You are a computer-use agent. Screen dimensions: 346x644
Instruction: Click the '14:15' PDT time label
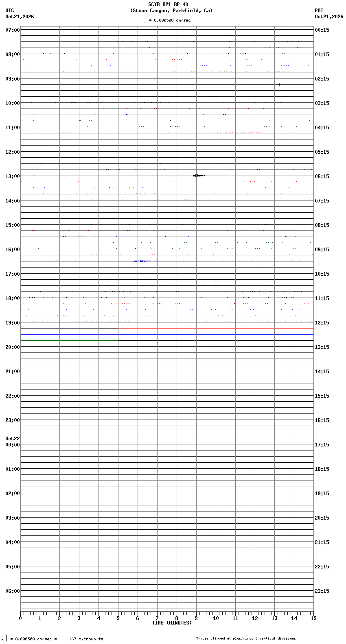click(322, 372)
